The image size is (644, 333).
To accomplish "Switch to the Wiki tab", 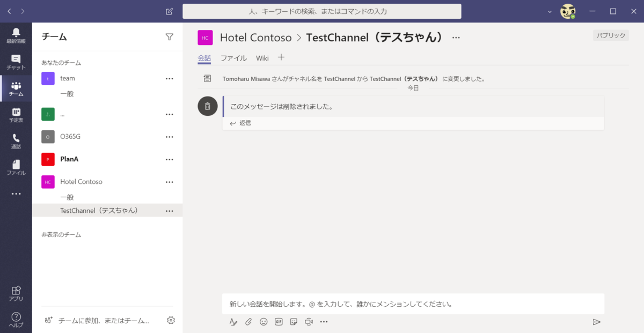I will [x=262, y=58].
